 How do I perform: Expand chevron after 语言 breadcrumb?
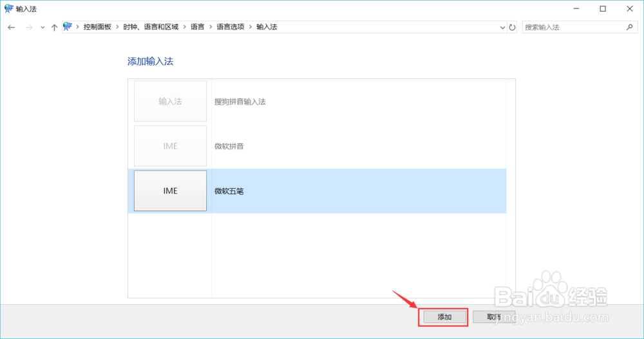point(211,27)
